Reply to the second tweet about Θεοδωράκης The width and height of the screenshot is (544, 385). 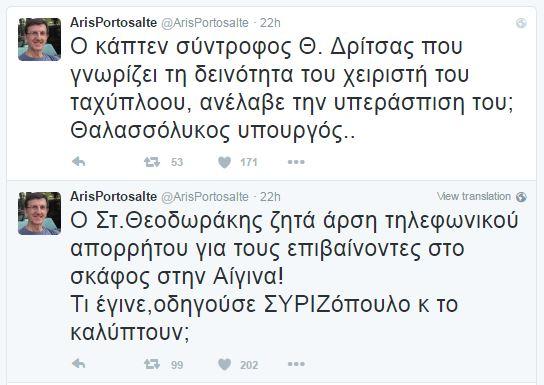[79, 364]
